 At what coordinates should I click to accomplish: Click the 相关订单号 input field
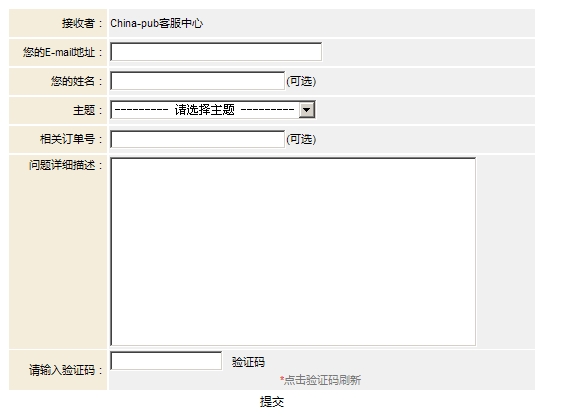click(x=197, y=139)
